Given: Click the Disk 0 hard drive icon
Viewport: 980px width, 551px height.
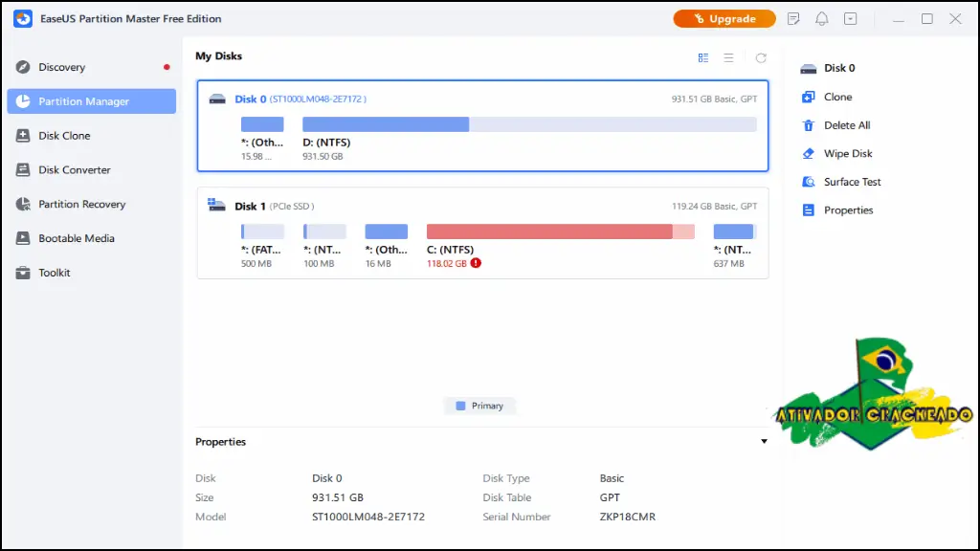Looking at the screenshot, I should tap(217, 99).
